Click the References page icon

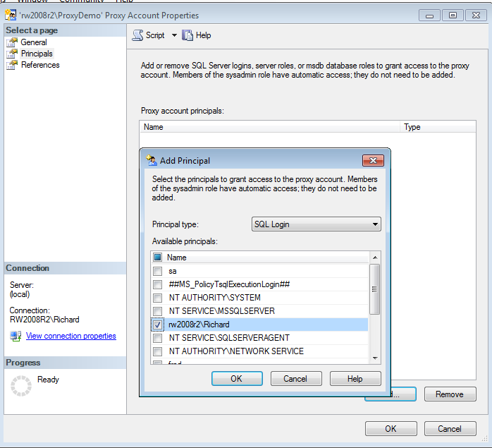[12, 65]
